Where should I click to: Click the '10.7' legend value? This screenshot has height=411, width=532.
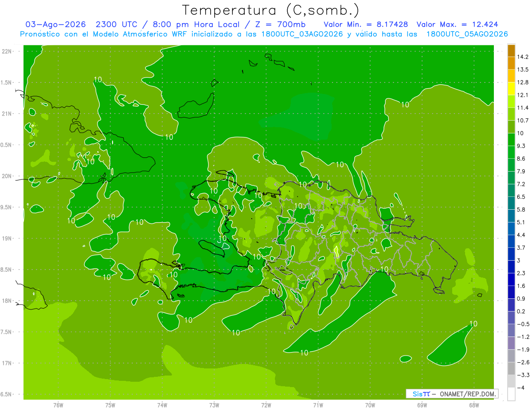click(523, 120)
